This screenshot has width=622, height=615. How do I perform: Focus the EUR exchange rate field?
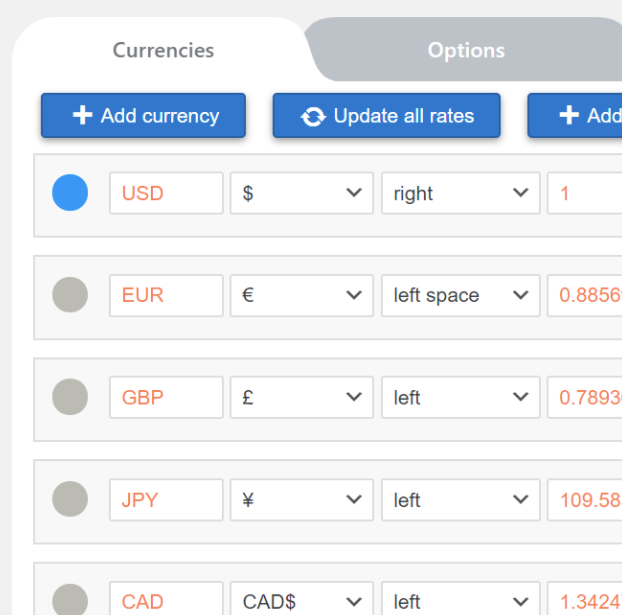586,295
